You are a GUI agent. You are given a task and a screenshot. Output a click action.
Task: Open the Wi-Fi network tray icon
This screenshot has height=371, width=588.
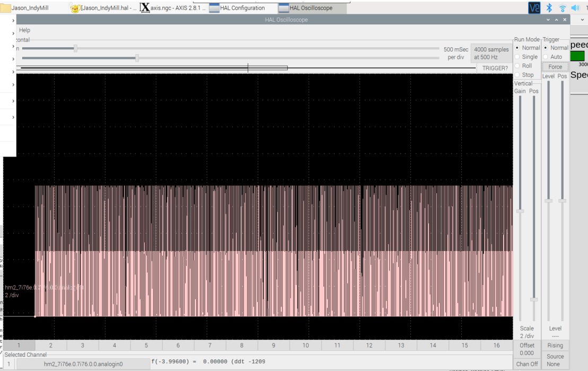(563, 8)
